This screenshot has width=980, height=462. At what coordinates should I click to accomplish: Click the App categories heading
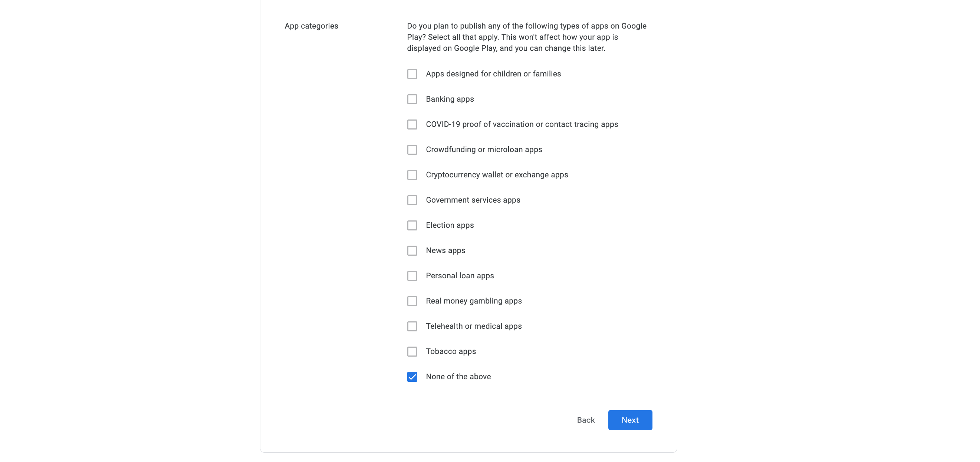pos(311,26)
